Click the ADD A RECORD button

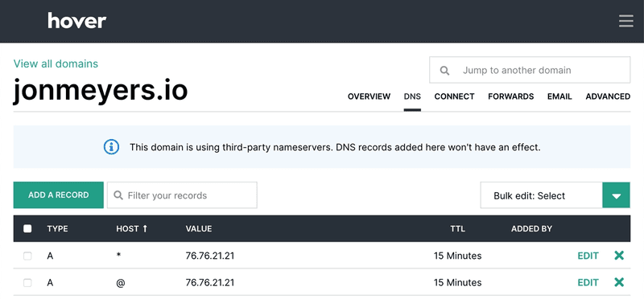pyautogui.click(x=58, y=195)
